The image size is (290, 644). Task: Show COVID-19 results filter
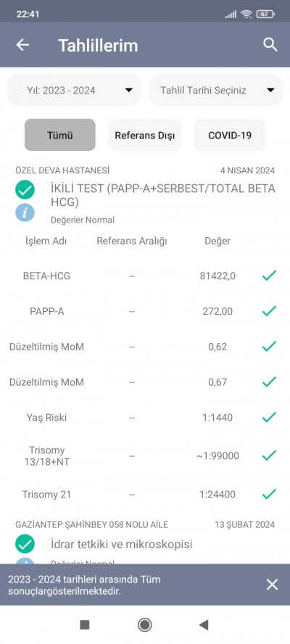tap(230, 135)
